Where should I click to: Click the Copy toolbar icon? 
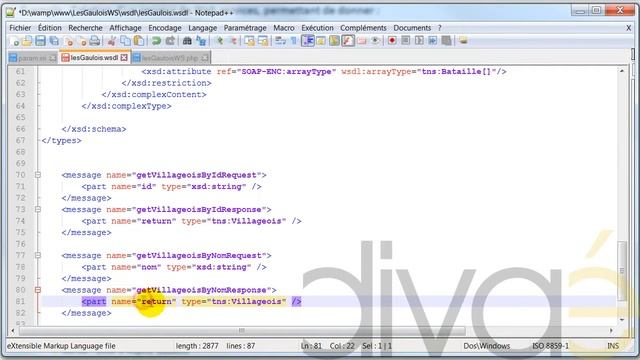tap(125, 40)
